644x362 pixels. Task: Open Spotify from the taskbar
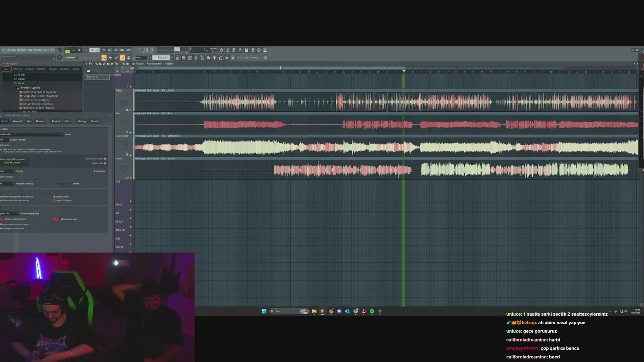372,311
